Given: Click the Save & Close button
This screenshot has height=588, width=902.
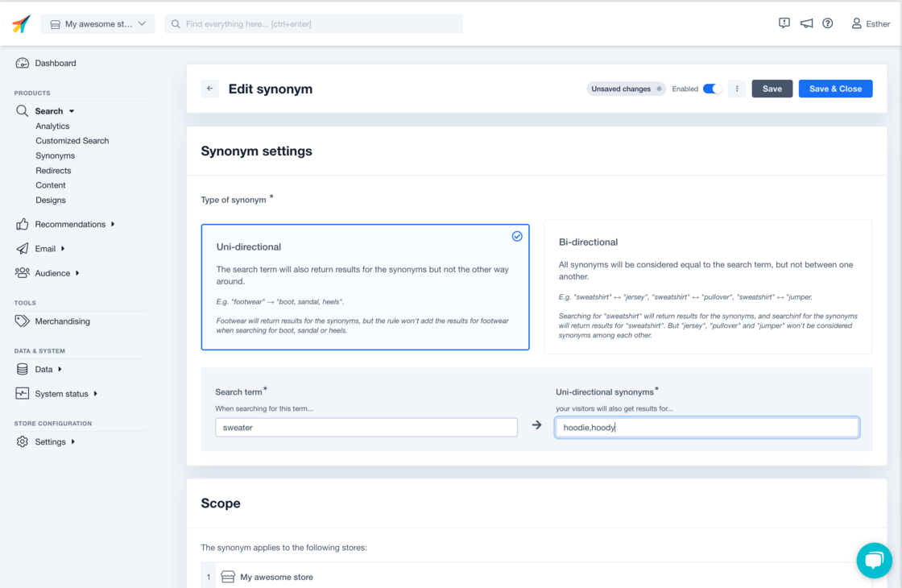Looking at the screenshot, I should coord(835,89).
